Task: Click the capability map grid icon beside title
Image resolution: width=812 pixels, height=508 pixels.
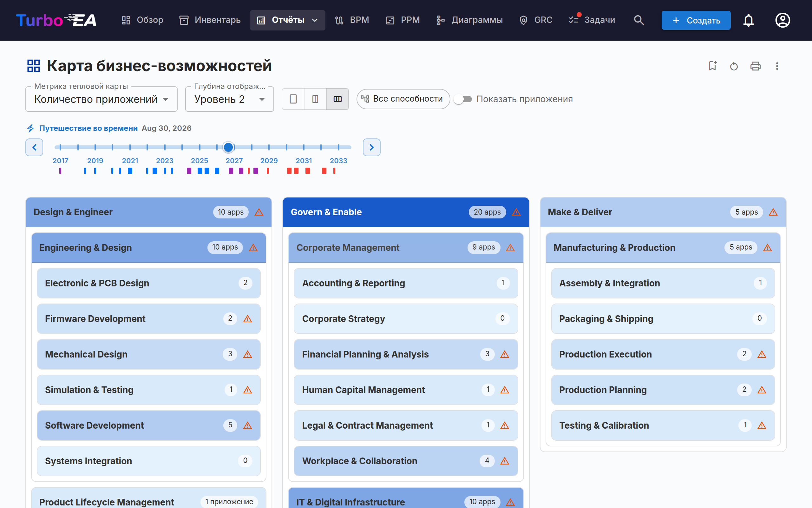Action: pos(33,66)
